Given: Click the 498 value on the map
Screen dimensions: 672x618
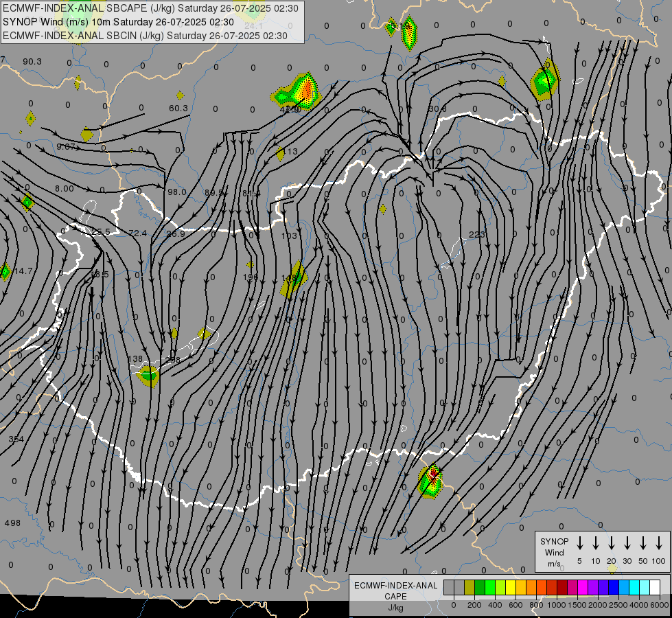Looking at the screenshot, I should pos(12,523).
